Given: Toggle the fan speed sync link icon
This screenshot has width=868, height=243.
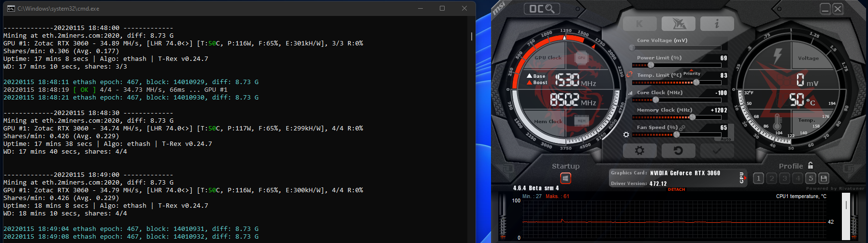Looking at the screenshot, I should coord(682,128).
